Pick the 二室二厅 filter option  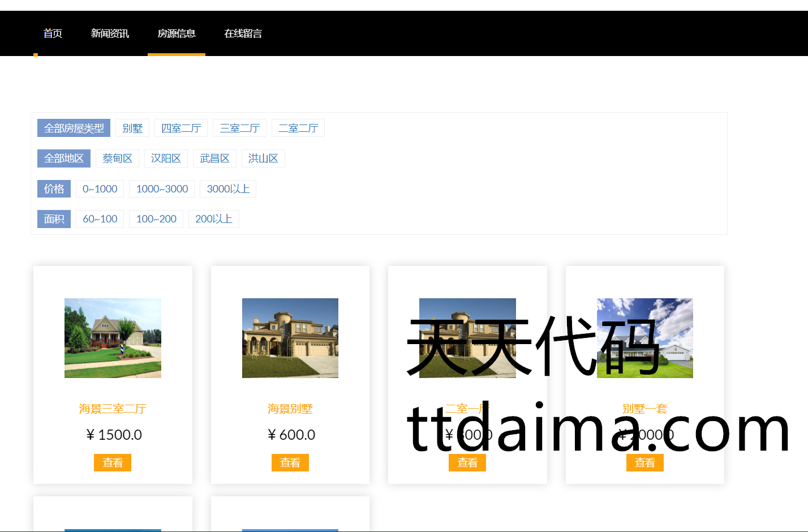click(298, 128)
